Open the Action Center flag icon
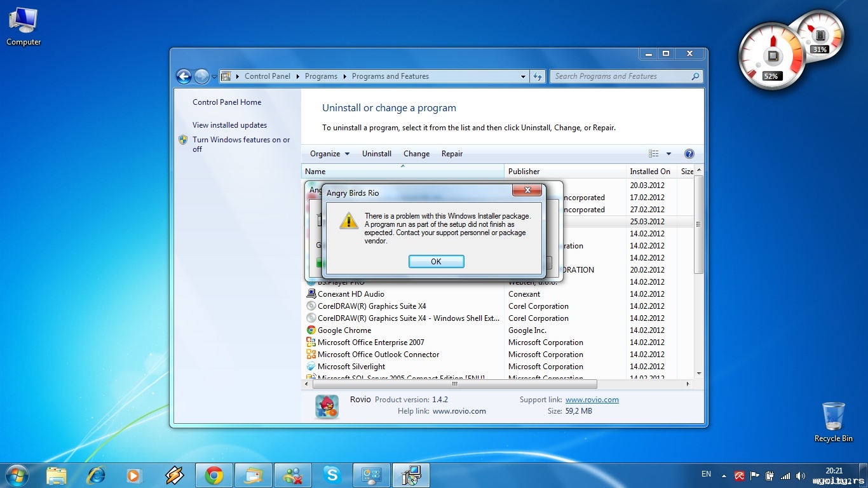This screenshot has width=868, height=488. pos(755,475)
